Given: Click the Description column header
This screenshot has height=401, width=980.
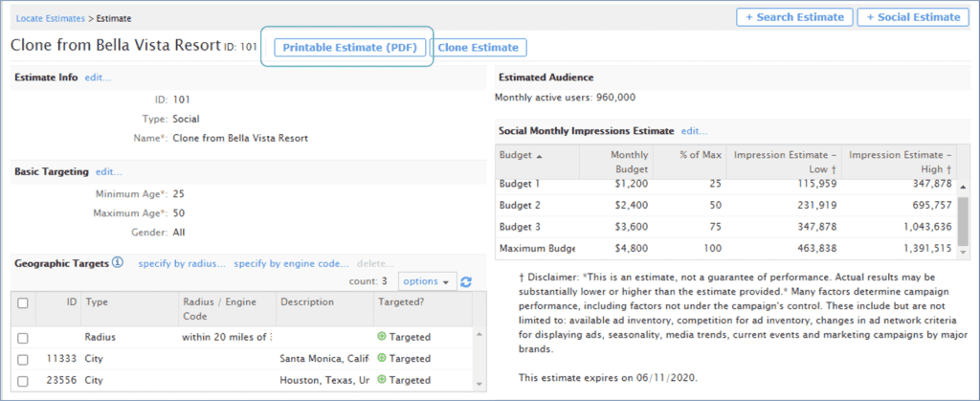Looking at the screenshot, I should pyautogui.click(x=324, y=308).
